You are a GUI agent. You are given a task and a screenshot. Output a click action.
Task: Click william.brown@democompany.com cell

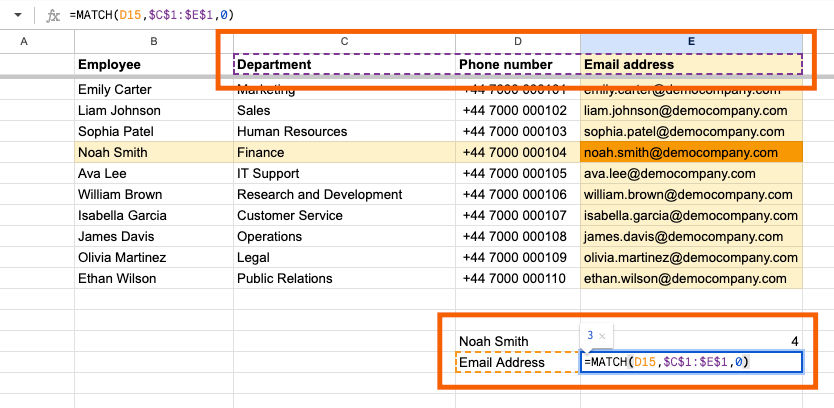691,194
